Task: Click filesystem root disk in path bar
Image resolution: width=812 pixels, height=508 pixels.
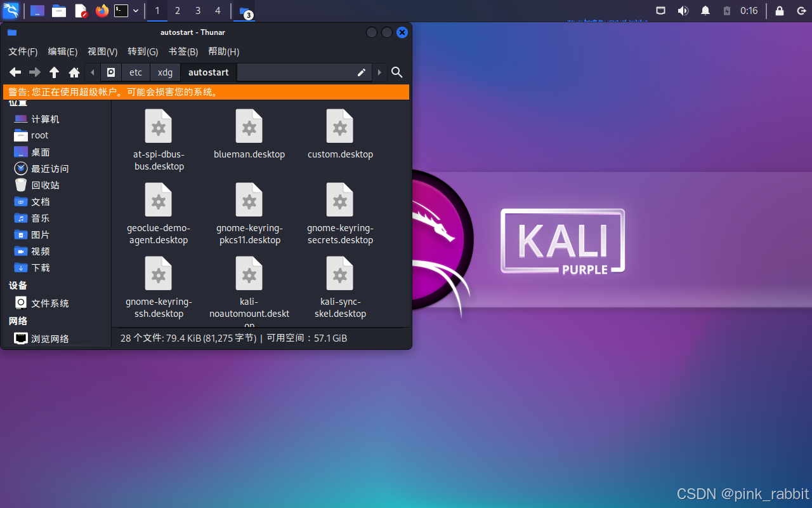Action: point(111,72)
